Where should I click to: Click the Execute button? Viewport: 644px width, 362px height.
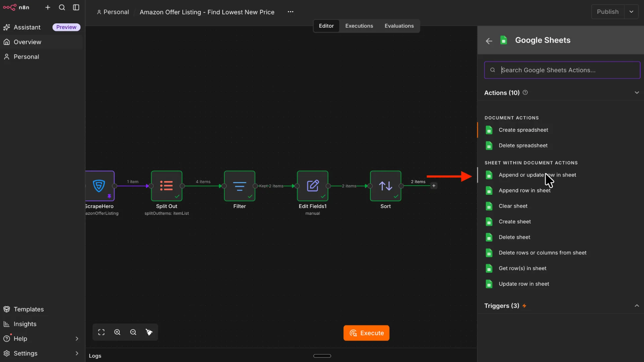367,333
